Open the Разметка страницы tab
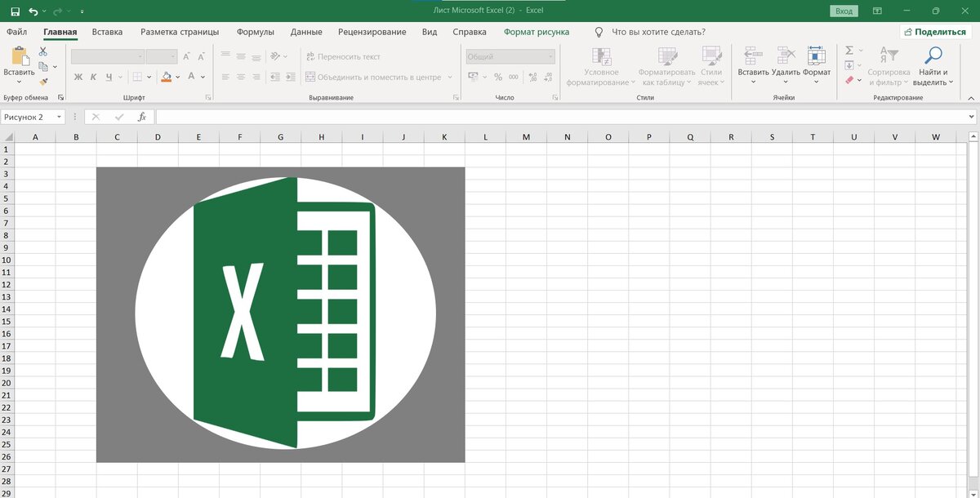Image resolution: width=980 pixels, height=498 pixels. click(180, 32)
